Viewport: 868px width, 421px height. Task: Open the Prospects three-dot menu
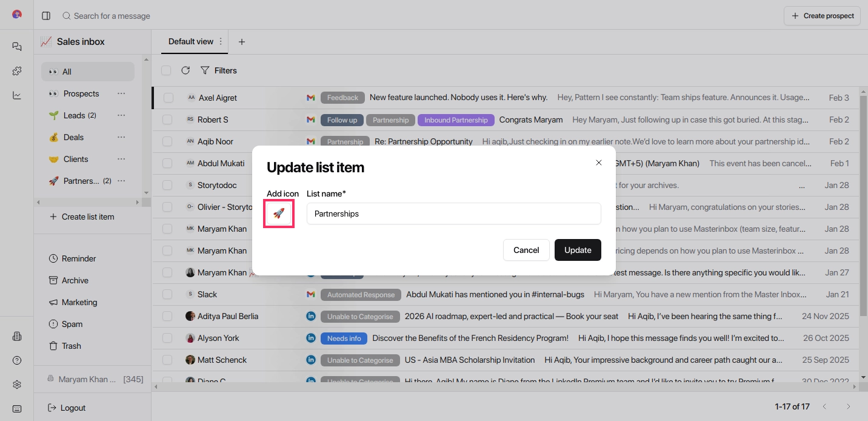tap(121, 93)
